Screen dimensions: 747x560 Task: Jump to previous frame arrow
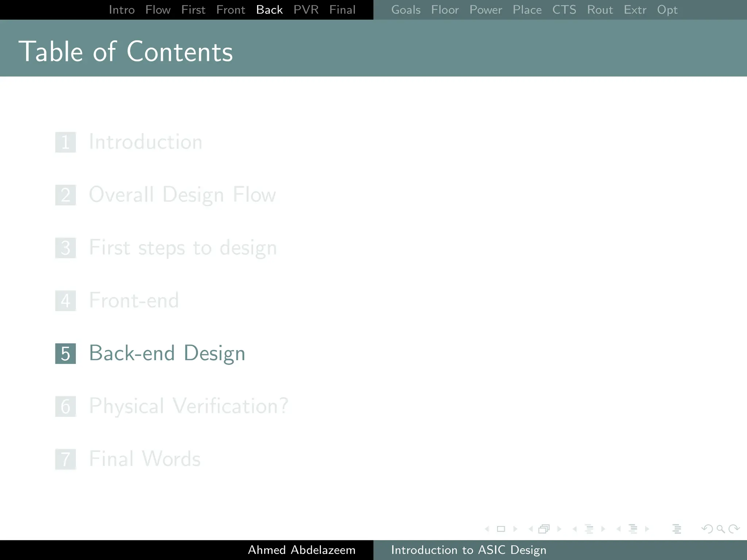click(x=531, y=529)
